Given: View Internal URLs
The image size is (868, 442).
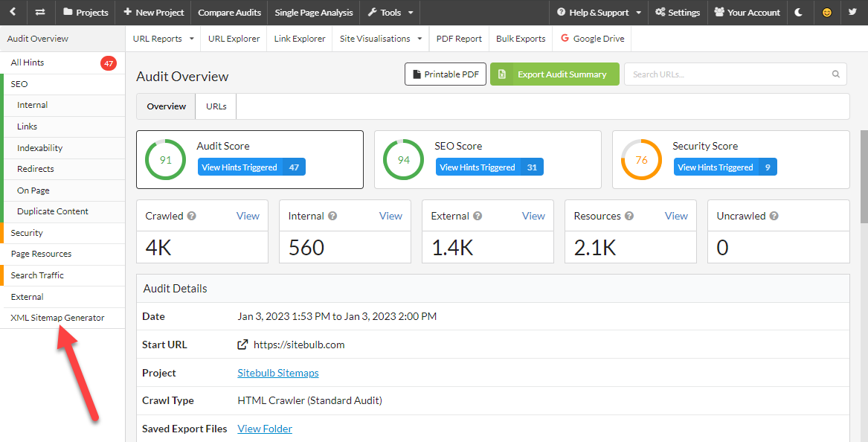Looking at the screenshot, I should pos(390,216).
